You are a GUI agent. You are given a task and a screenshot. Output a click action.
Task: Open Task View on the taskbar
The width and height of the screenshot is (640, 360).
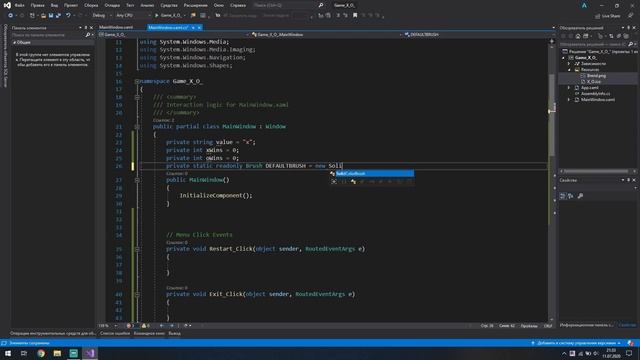(x=24, y=353)
